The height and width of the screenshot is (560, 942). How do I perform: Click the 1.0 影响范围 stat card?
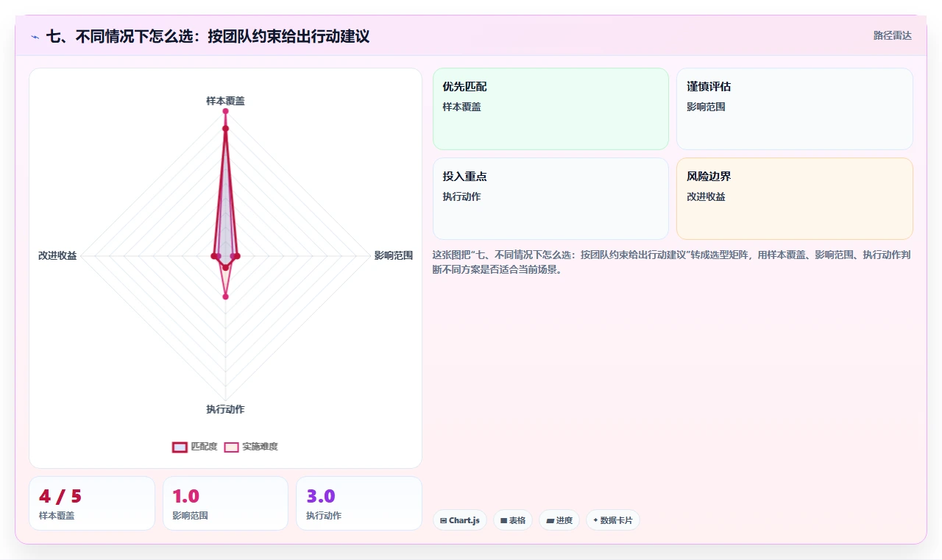point(225,503)
